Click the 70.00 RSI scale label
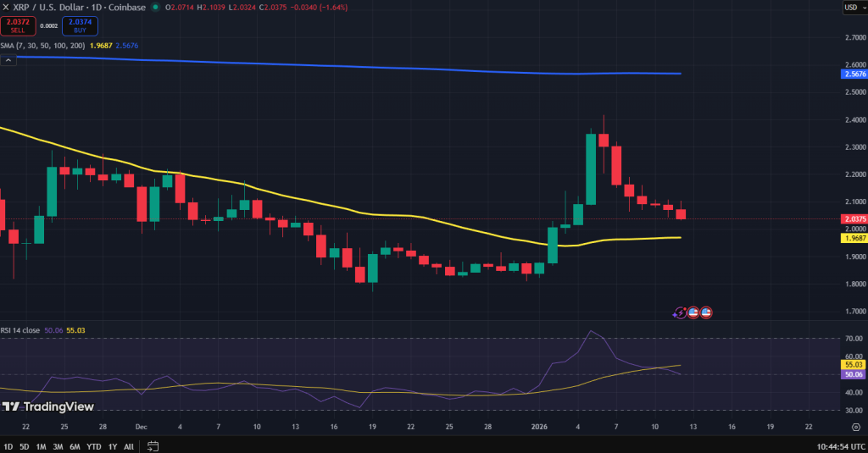The width and height of the screenshot is (868, 453). point(854,339)
